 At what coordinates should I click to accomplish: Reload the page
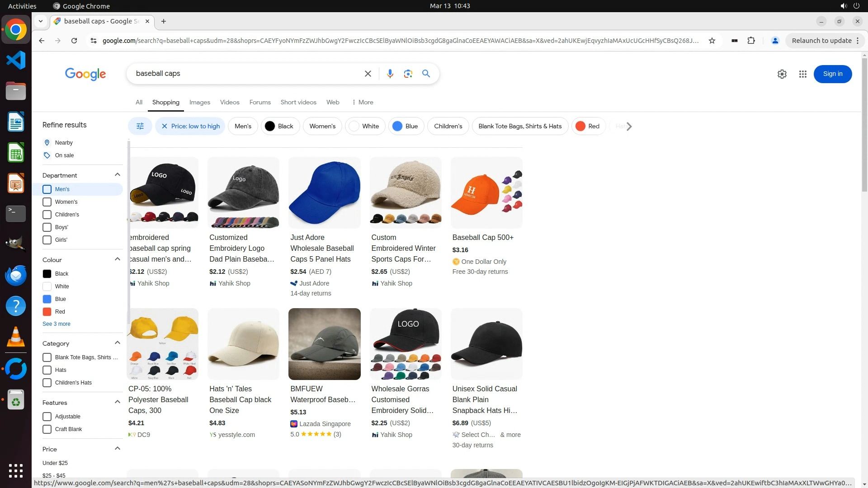pos(74,41)
